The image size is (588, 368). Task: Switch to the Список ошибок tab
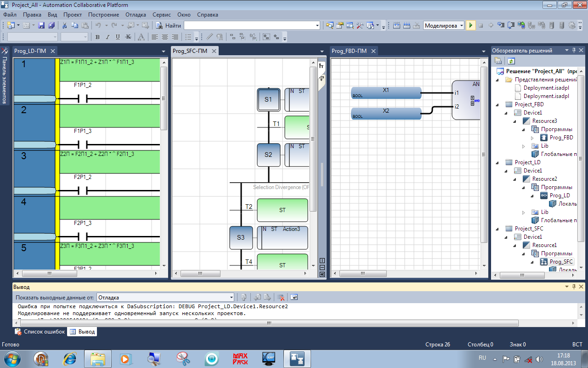(x=40, y=332)
